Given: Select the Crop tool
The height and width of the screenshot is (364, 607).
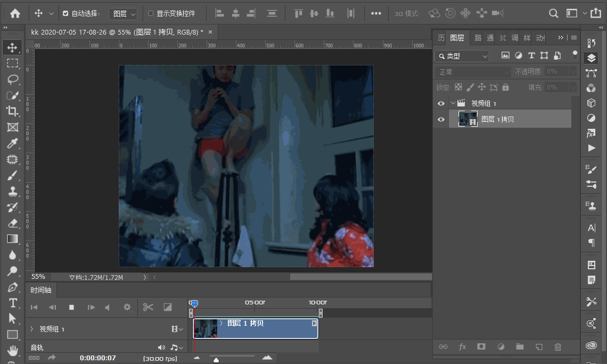Looking at the screenshot, I should (x=12, y=111).
